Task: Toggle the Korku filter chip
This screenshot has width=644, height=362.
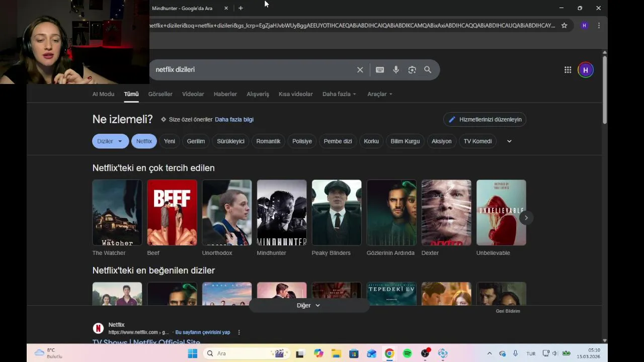Action: pyautogui.click(x=371, y=141)
